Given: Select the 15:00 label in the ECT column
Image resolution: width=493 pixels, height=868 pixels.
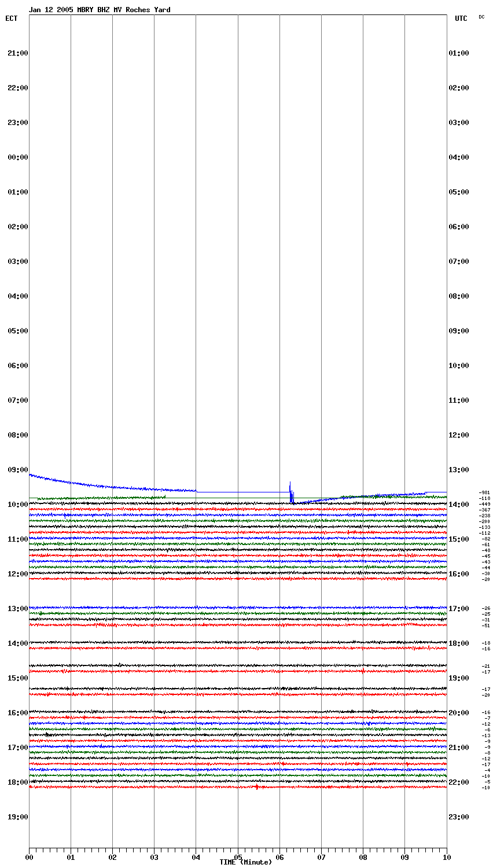Looking at the screenshot, I should [x=18, y=678].
